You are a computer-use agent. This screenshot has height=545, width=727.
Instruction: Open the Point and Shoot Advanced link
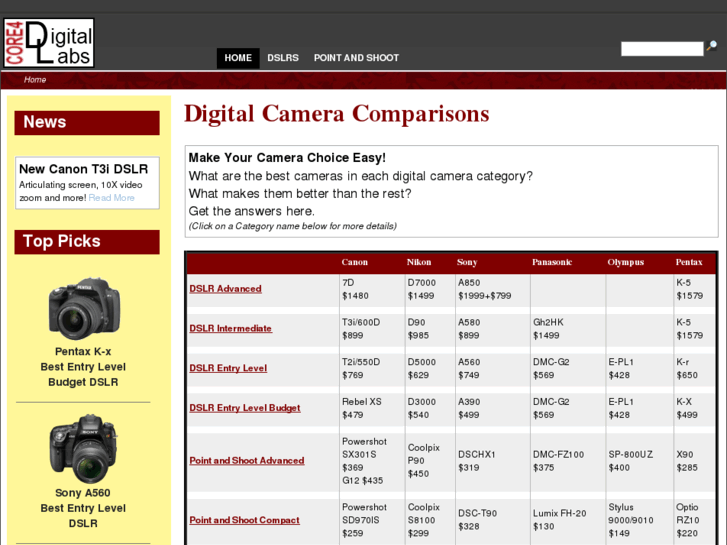click(247, 461)
